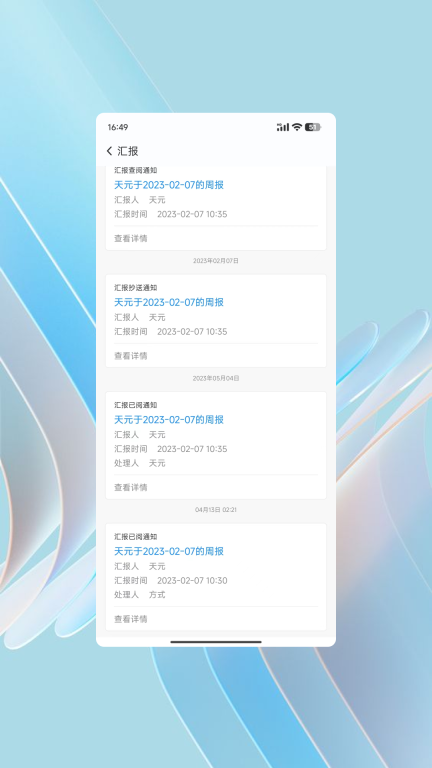
Task: Select the 汇报时间 2023-02-07 10:30 row
Action: click(x=171, y=581)
